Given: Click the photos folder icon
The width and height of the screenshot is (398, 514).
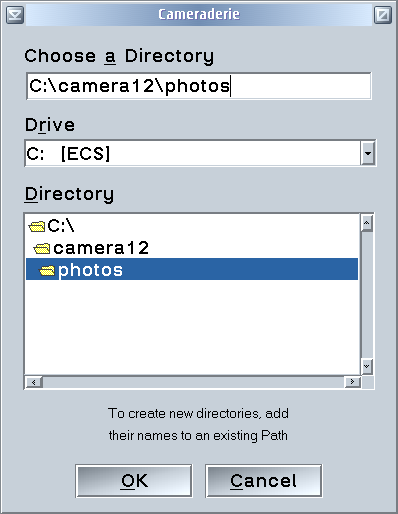Looking at the screenshot, I should point(47,270).
